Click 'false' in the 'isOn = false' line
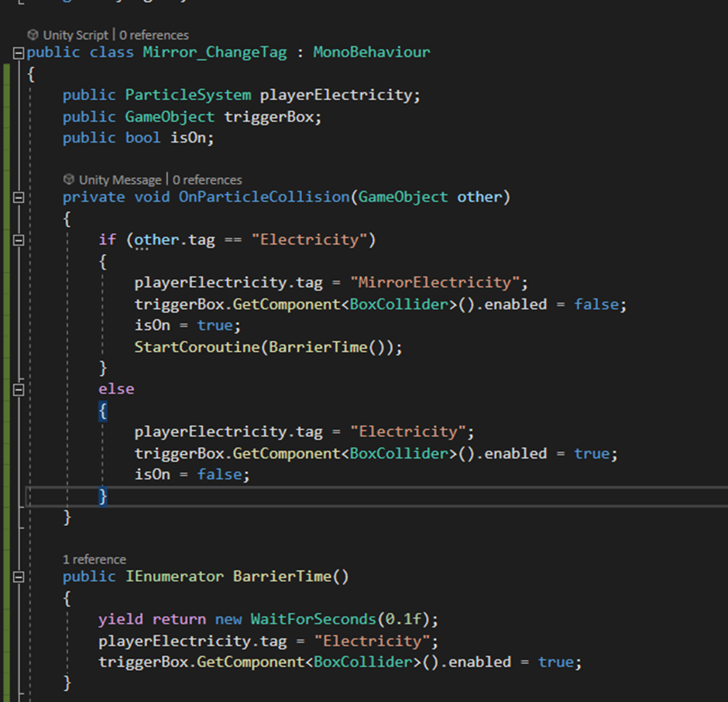The image size is (728, 702). pyautogui.click(x=219, y=474)
